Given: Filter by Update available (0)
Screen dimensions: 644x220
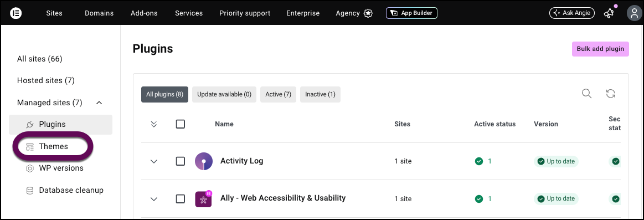Looking at the screenshot, I should pyautogui.click(x=224, y=94).
